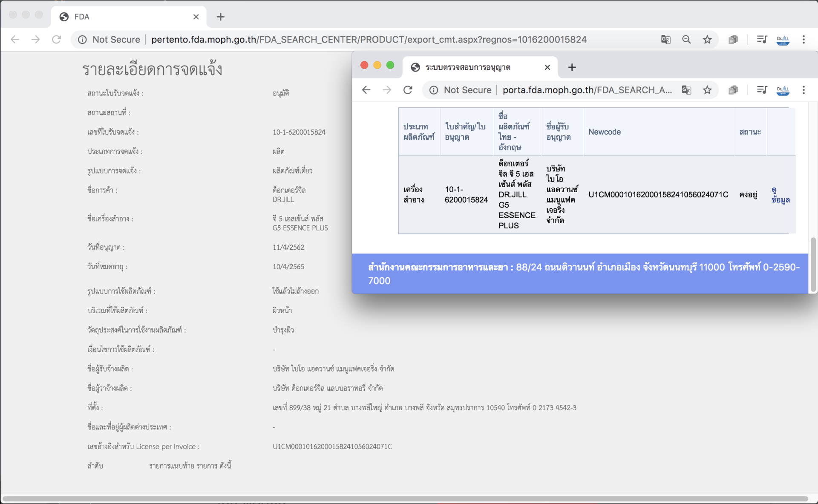
Task: Click front window vertical scrollbar
Action: [813, 264]
